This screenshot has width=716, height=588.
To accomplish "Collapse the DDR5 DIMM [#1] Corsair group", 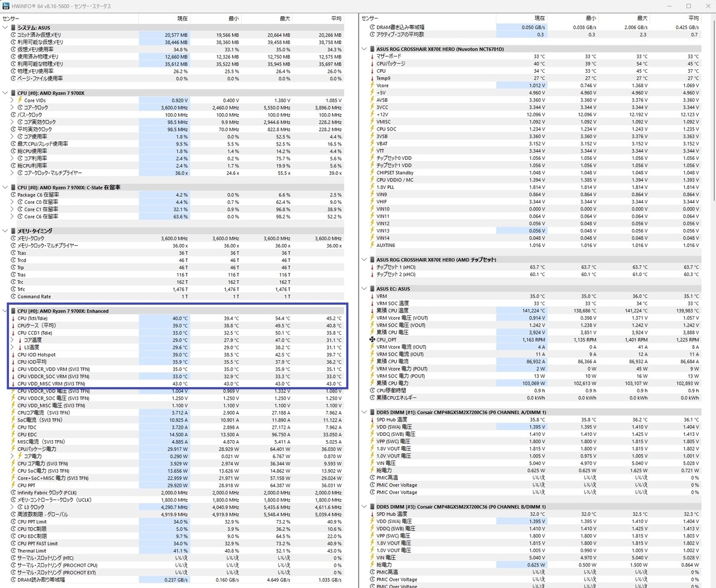I will coord(365,412).
